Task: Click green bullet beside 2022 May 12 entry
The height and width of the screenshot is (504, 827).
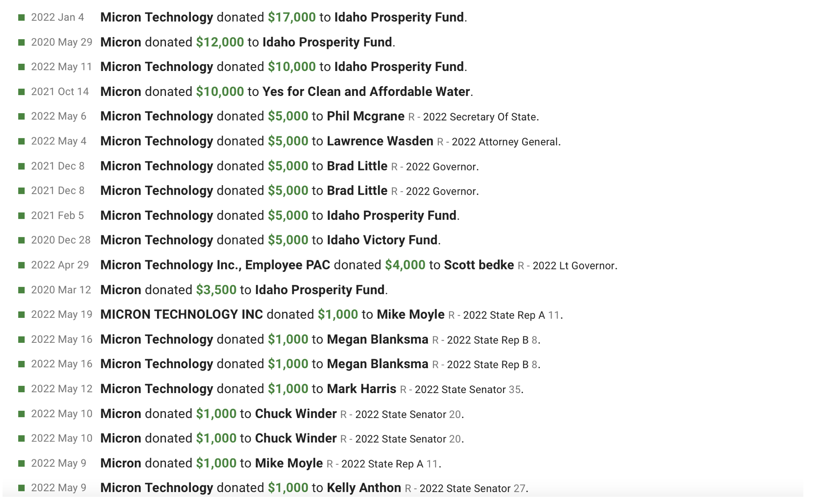Action: click(22, 389)
